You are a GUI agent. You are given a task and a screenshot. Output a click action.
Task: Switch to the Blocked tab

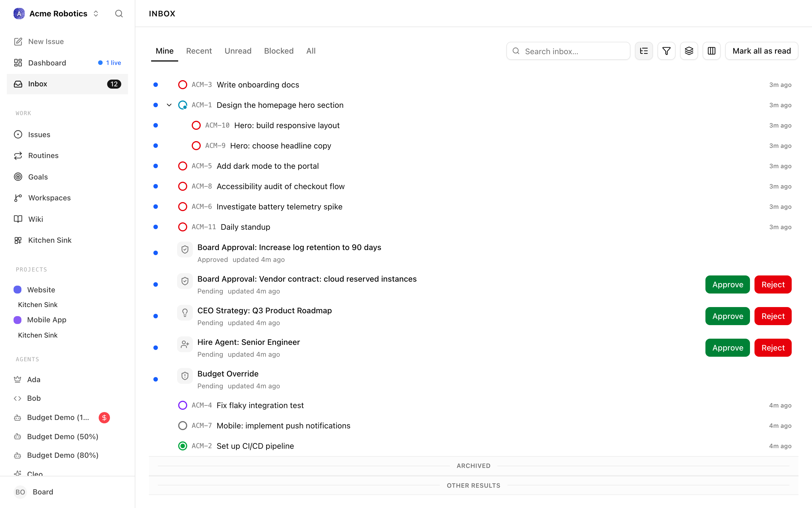point(279,51)
